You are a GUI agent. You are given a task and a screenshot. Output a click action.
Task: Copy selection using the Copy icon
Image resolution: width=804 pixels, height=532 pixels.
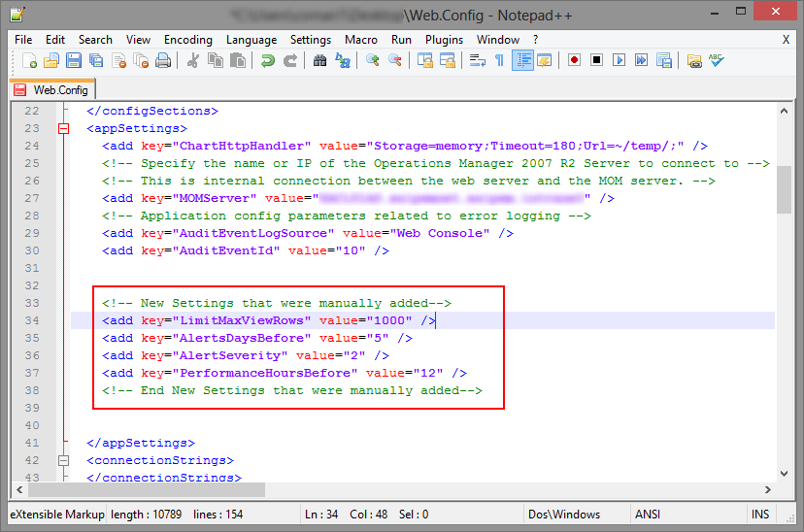point(216,60)
